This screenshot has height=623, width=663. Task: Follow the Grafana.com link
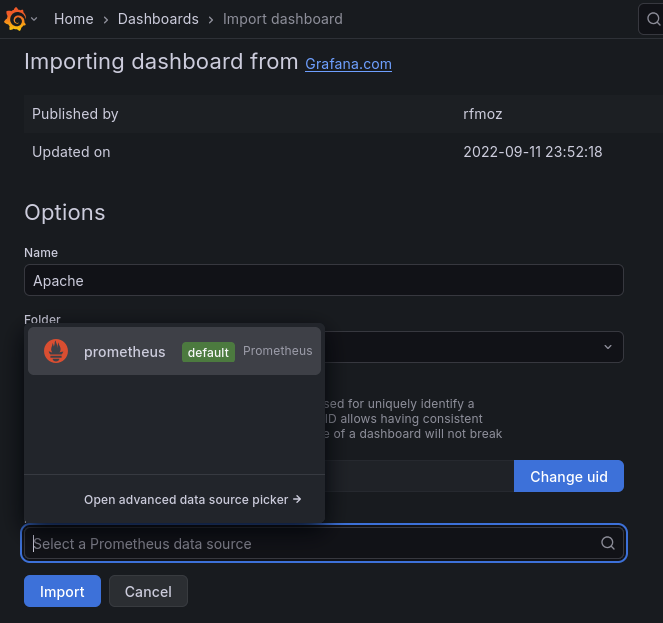[348, 64]
